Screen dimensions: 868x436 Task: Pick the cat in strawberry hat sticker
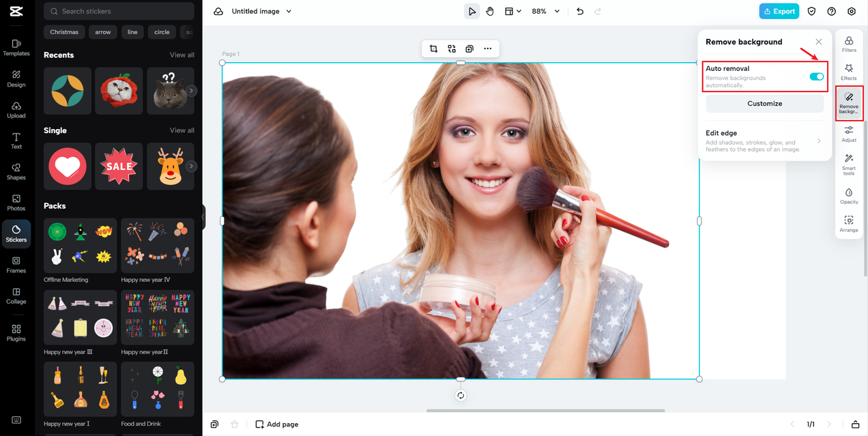tap(119, 91)
